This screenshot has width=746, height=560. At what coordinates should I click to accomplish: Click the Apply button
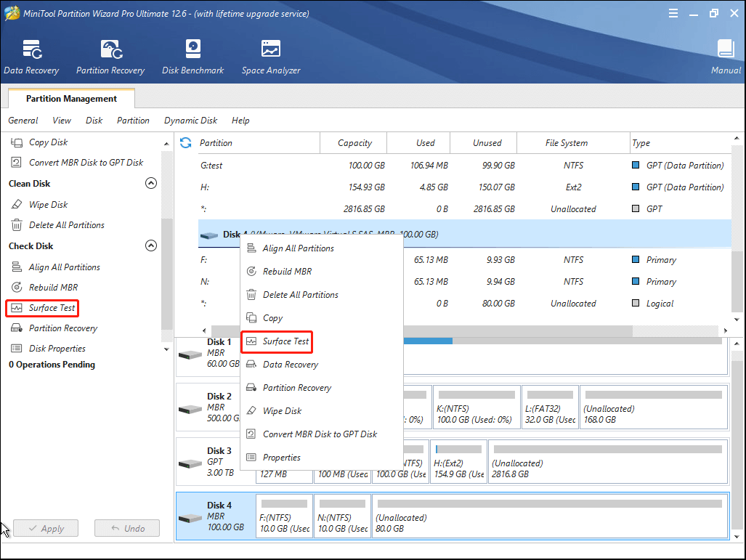point(46,529)
